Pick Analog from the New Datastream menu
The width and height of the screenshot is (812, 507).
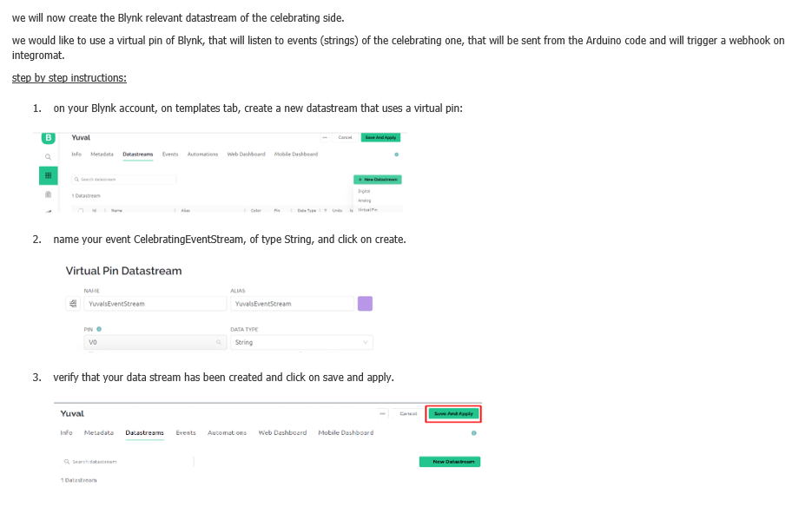click(x=364, y=200)
